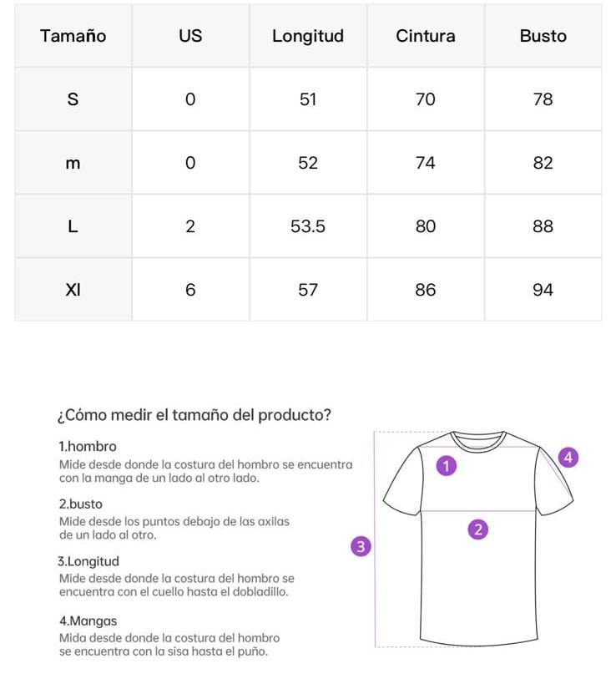Select the '2.busto' instruction title

click(81, 504)
